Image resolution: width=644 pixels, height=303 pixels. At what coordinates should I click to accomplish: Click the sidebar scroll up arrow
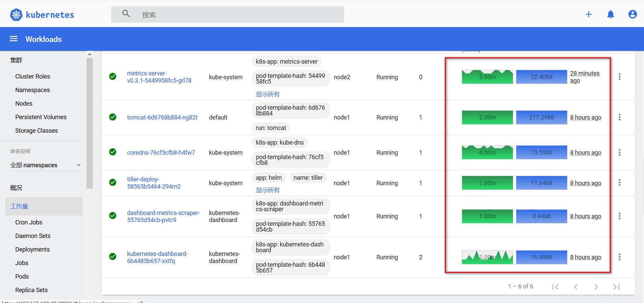click(89, 55)
